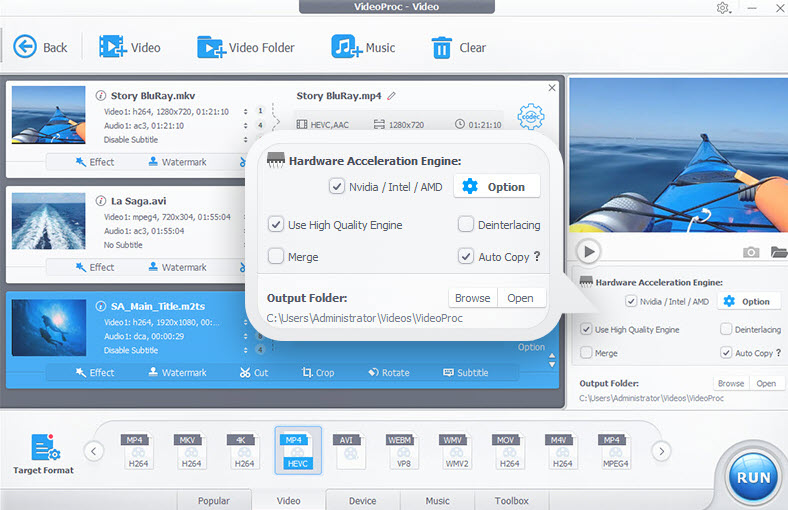The height and width of the screenshot is (510, 788).
Task: Select MKV H264 format
Action: (191, 451)
